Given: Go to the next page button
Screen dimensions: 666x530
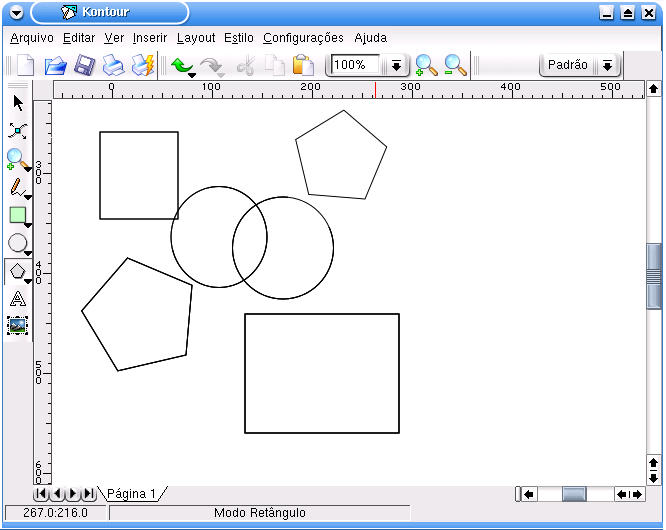Looking at the screenshot, I should 73,494.
